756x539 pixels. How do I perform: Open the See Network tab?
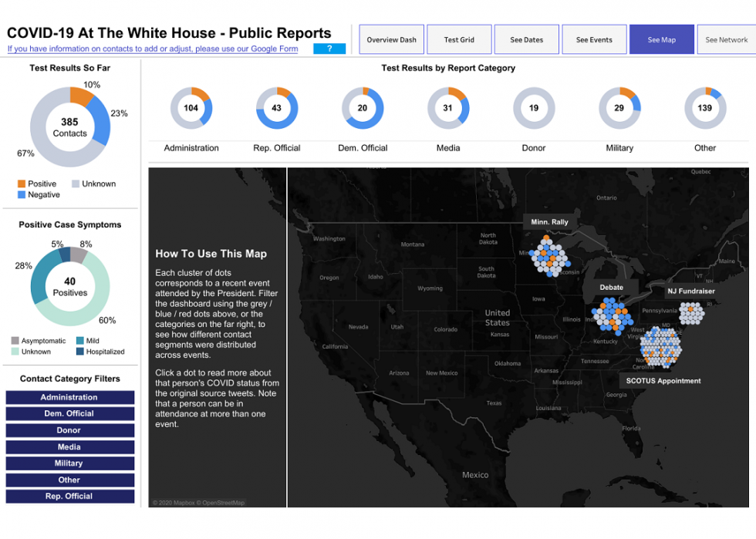(x=727, y=39)
